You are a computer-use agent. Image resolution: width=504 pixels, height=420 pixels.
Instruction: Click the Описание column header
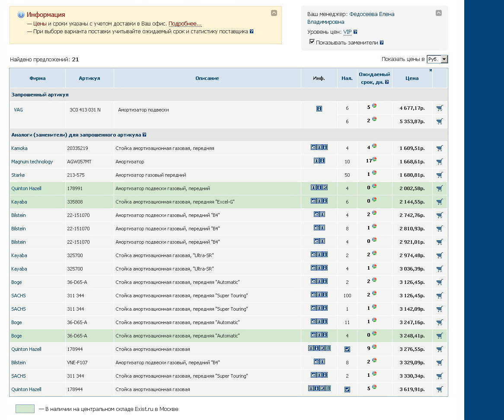pos(207,78)
